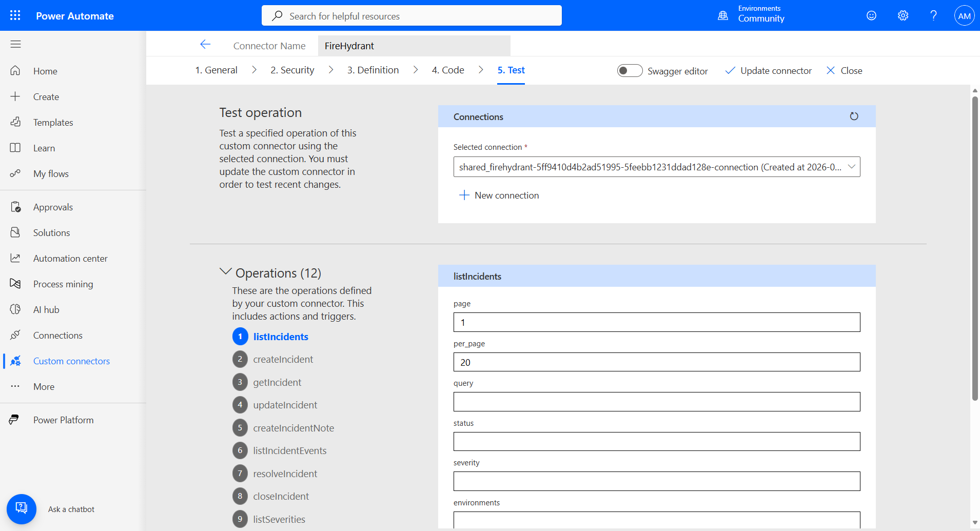Click the Home icon in sidebar
The image size is (980, 531).
[15, 71]
